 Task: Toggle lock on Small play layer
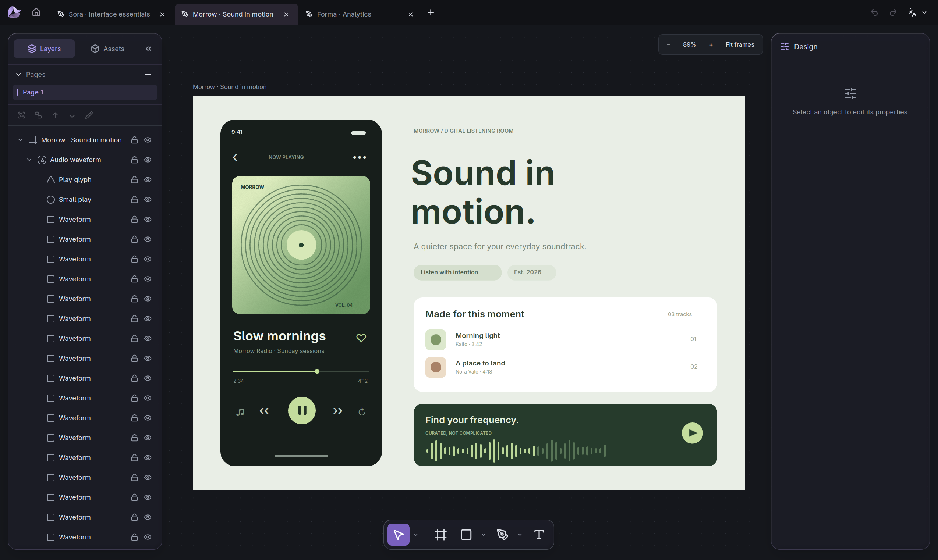tap(134, 200)
